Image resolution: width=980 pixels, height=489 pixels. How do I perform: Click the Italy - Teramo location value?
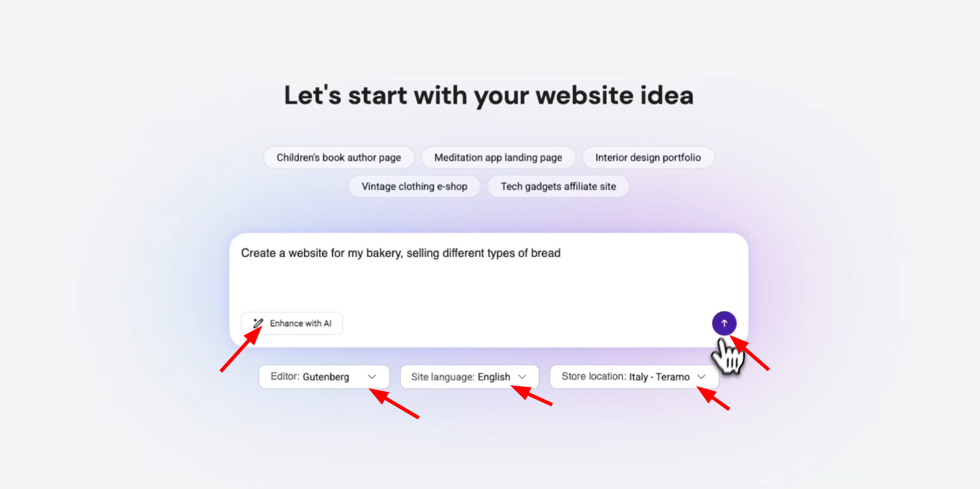pyautogui.click(x=659, y=377)
